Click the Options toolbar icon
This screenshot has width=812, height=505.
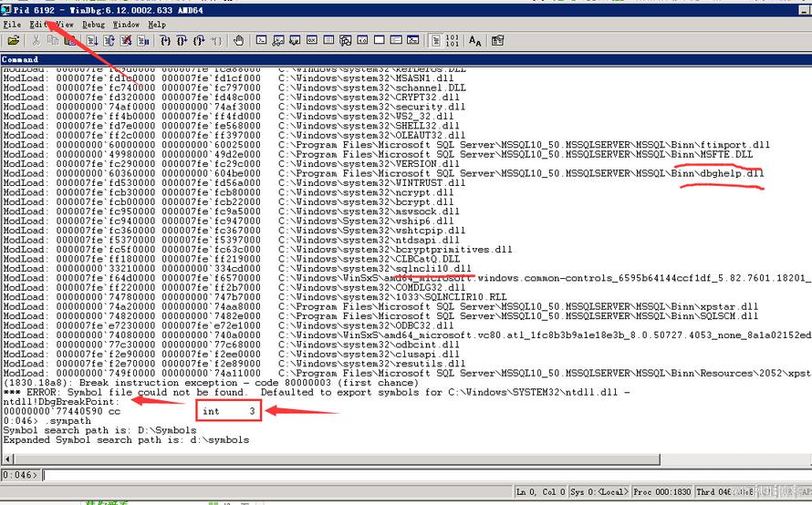tap(497, 40)
